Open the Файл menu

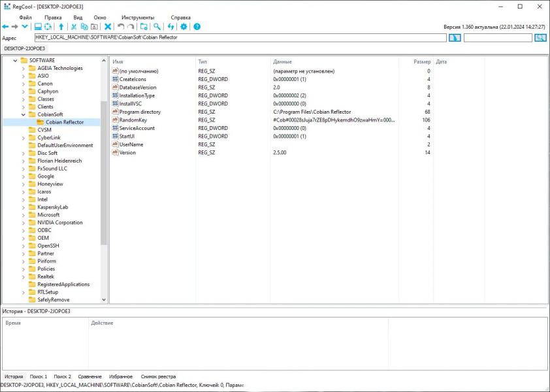(x=25, y=18)
